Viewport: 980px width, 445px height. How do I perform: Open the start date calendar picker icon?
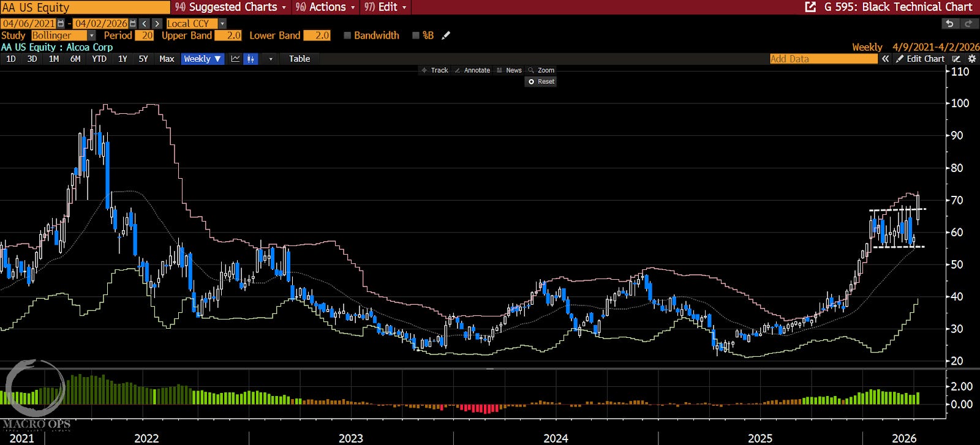(60, 23)
